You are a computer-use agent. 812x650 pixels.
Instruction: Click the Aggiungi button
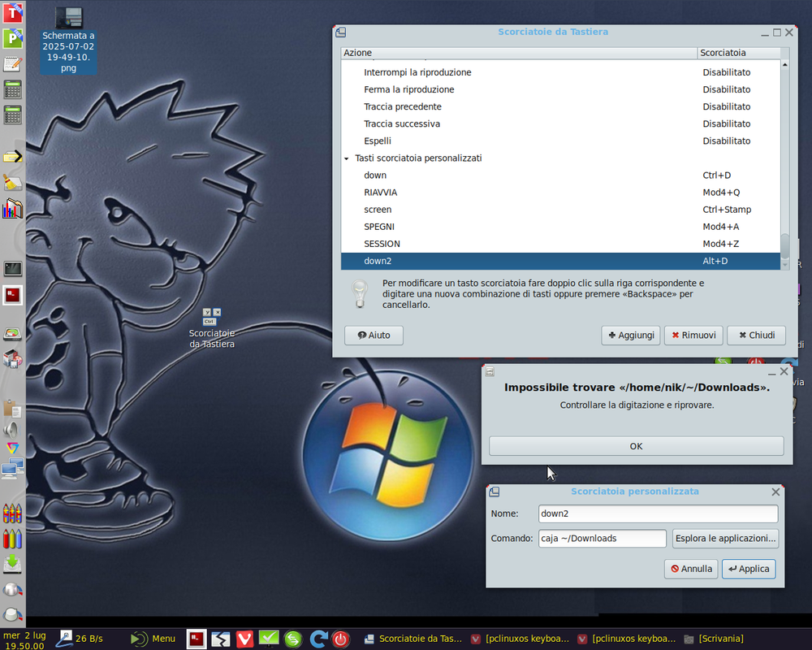(631, 336)
